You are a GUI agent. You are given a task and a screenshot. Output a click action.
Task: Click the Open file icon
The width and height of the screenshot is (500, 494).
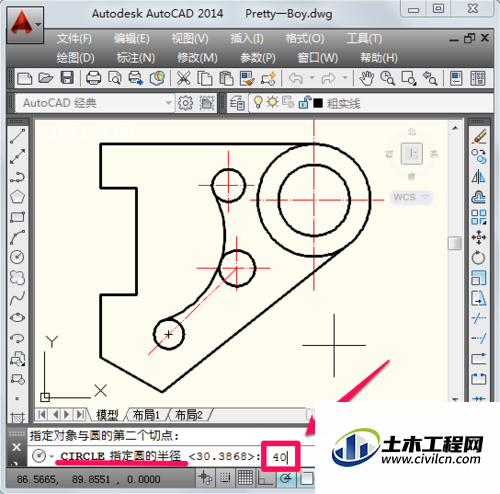point(45,79)
